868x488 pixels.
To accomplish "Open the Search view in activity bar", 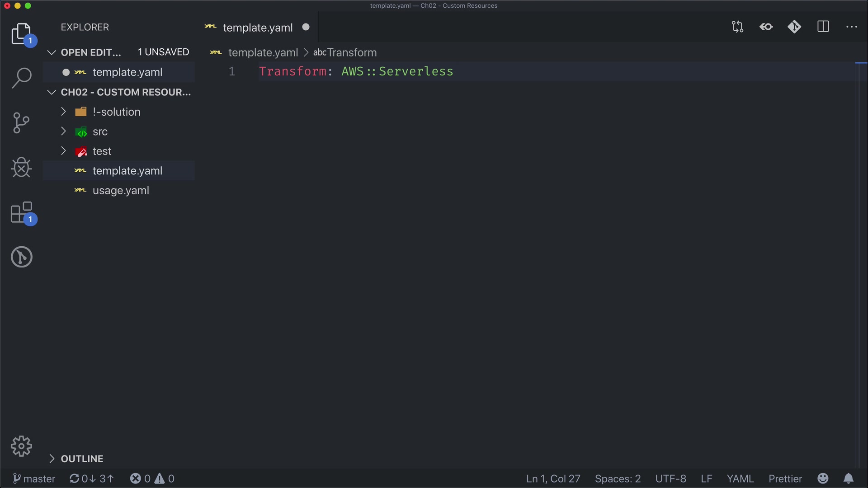I will coord(21,78).
